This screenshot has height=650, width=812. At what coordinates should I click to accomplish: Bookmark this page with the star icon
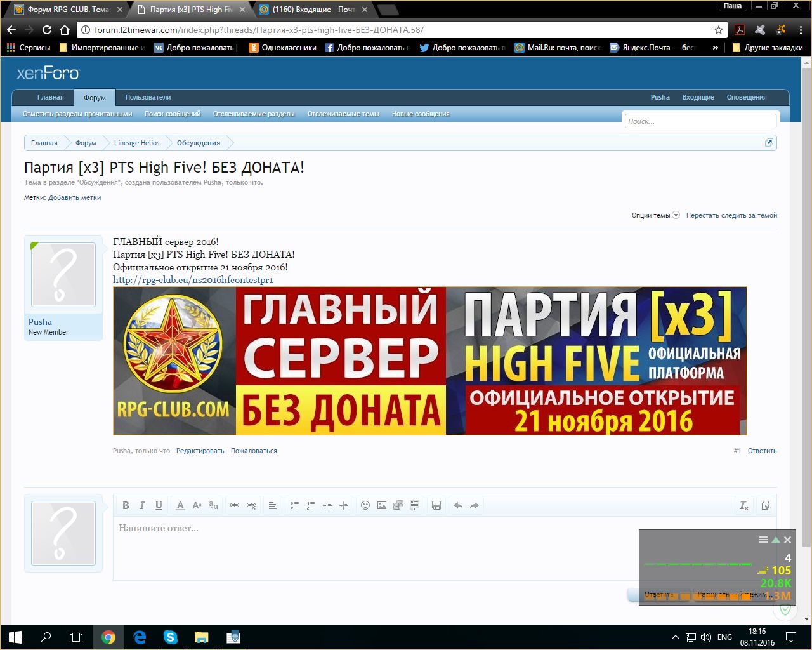point(719,30)
